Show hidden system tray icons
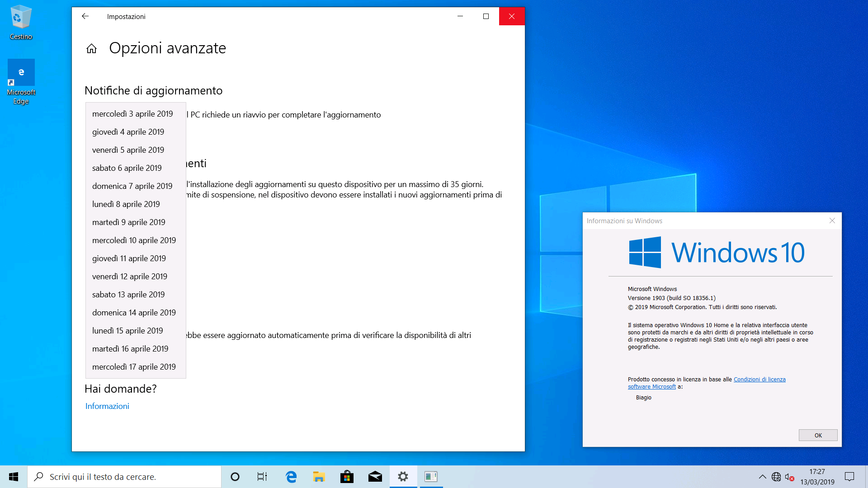Image resolution: width=868 pixels, height=488 pixels. (x=762, y=477)
